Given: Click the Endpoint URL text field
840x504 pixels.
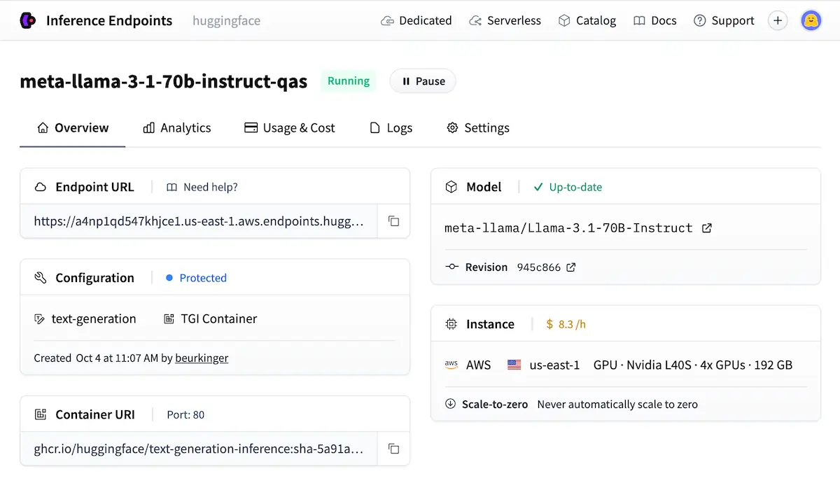Looking at the screenshot, I should point(199,221).
